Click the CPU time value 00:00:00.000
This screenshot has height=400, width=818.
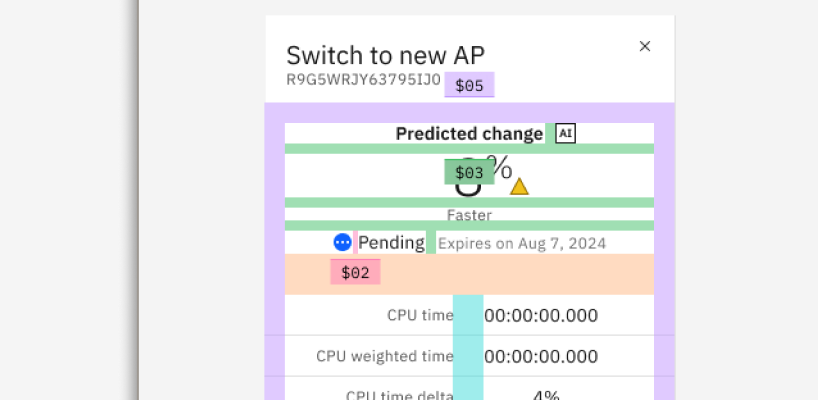541,316
